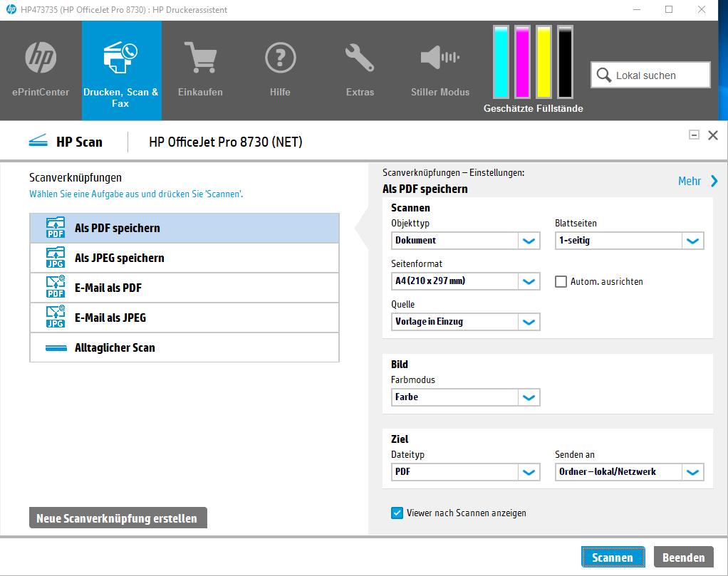
Task: Open the Senden an dropdown
Action: 629,472
